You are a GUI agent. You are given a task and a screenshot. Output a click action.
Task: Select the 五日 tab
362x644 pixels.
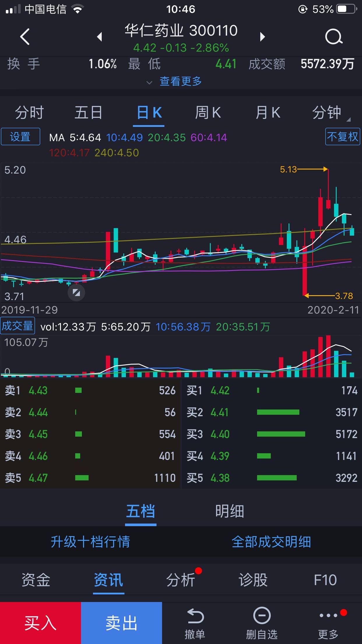click(89, 113)
